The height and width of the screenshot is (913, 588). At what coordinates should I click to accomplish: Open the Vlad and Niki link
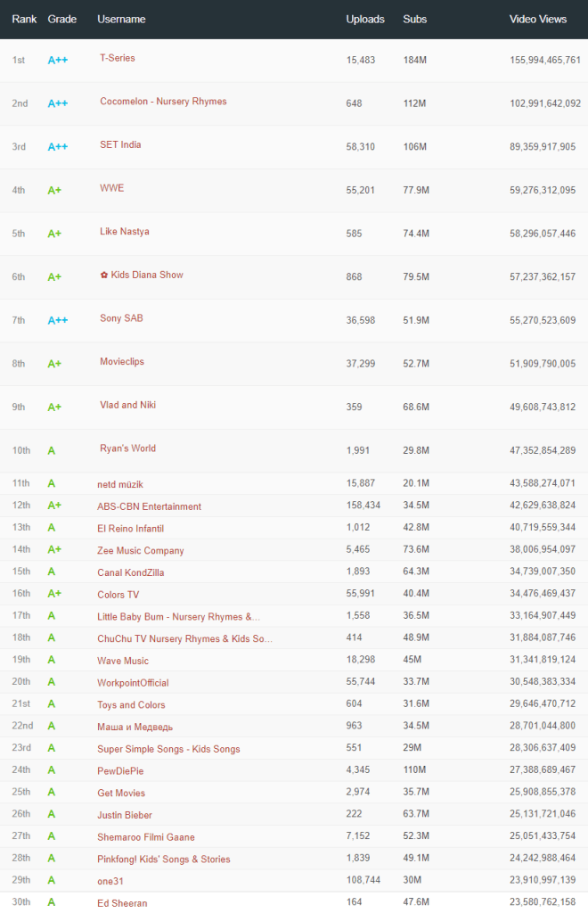click(x=127, y=405)
